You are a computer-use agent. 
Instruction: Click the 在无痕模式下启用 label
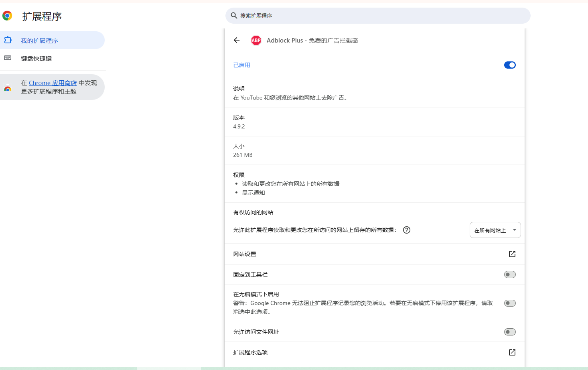tap(256, 294)
